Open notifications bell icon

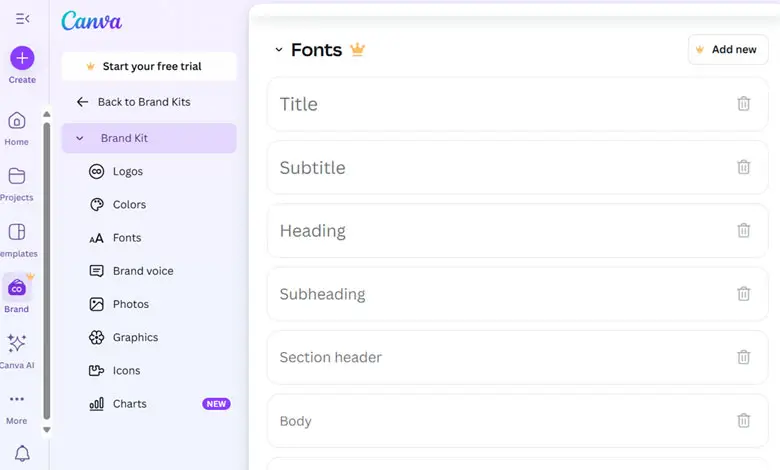pos(22,453)
